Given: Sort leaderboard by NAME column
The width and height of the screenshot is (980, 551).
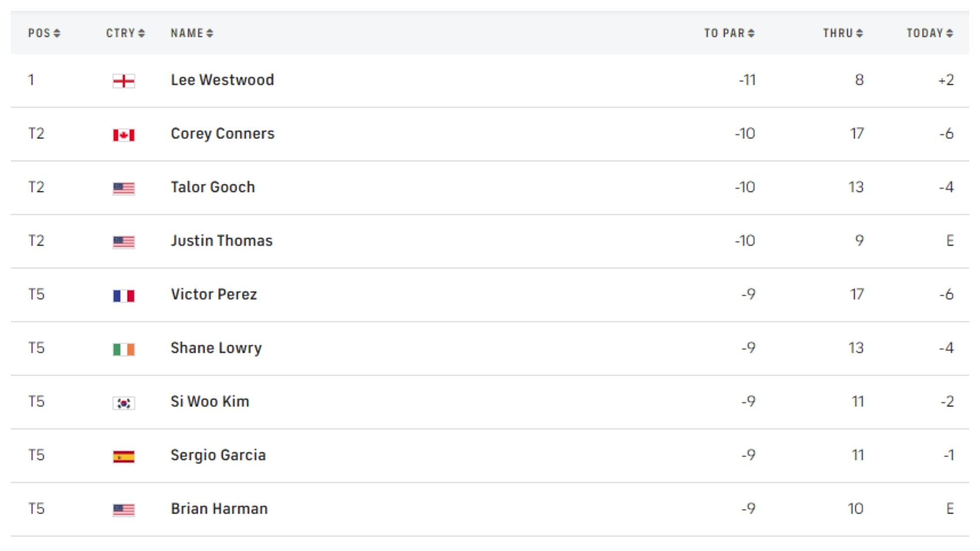Looking at the screenshot, I should tap(192, 33).
